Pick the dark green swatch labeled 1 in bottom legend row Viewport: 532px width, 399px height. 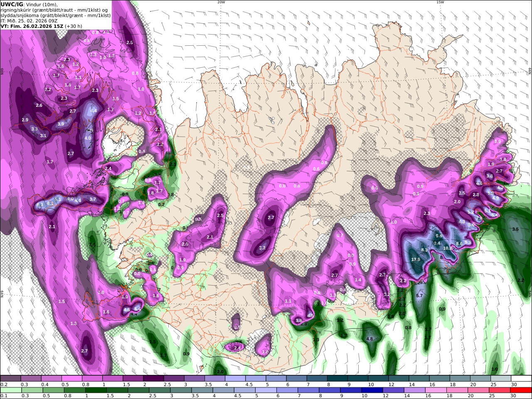tap(96, 390)
